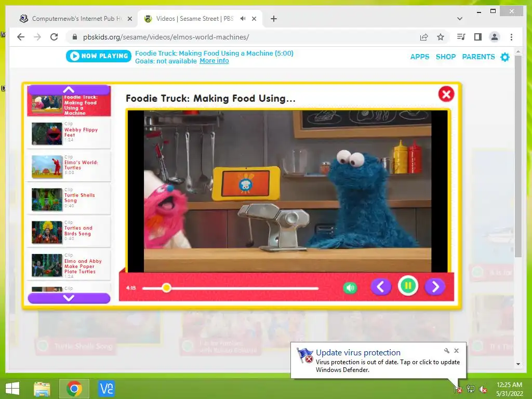Image resolution: width=532 pixels, height=399 pixels.
Task: Share this page using the share icon
Action: (x=424, y=37)
